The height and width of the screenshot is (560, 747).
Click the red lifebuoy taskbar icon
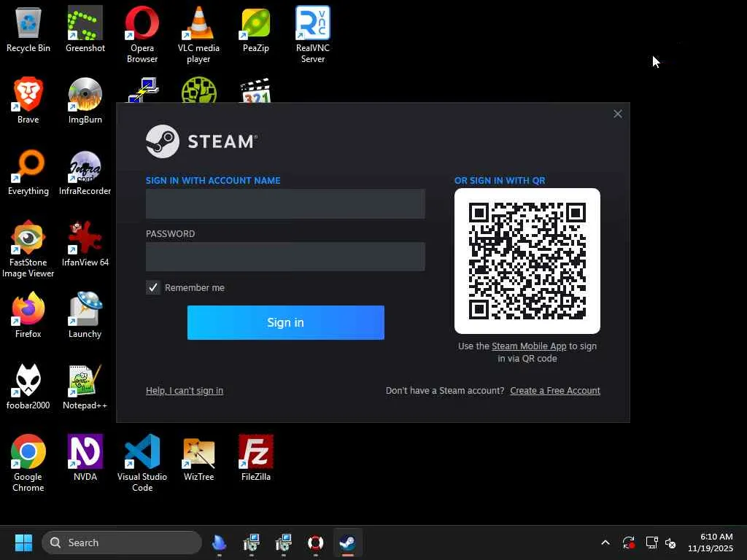tap(315, 542)
